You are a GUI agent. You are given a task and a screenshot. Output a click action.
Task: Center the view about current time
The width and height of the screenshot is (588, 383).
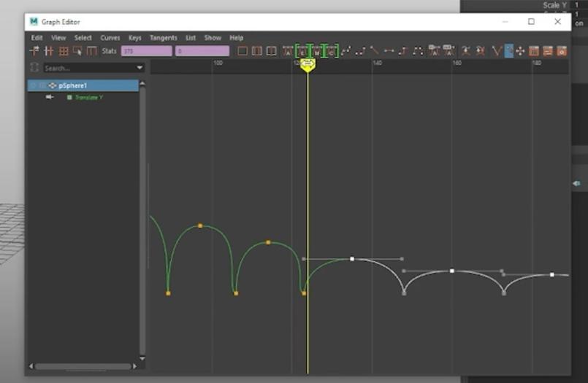271,51
